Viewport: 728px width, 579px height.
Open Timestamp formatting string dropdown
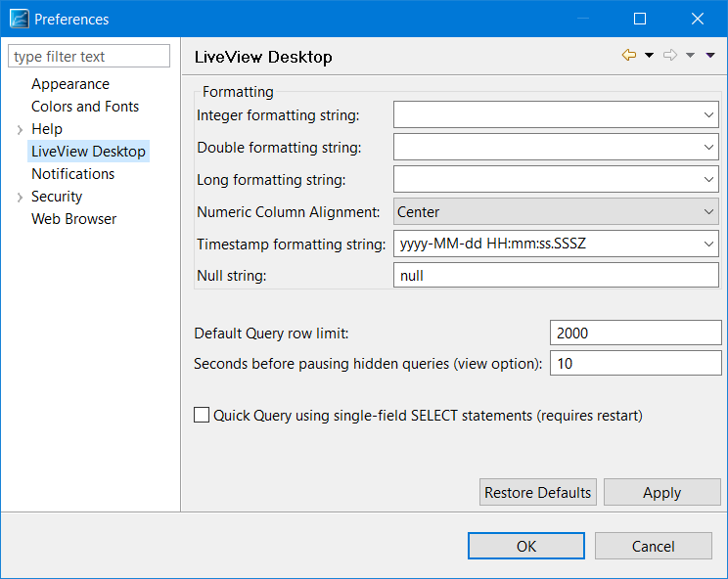click(x=708, y=245)
